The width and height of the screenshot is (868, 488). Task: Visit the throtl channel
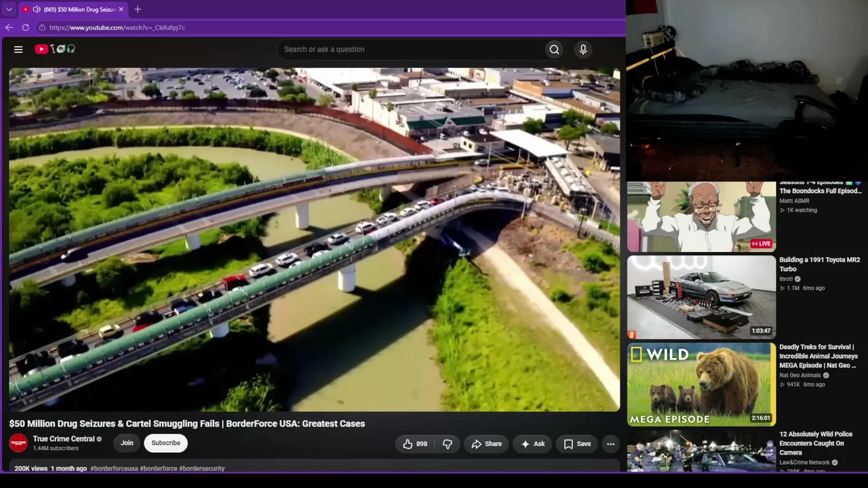coord(786,279)
